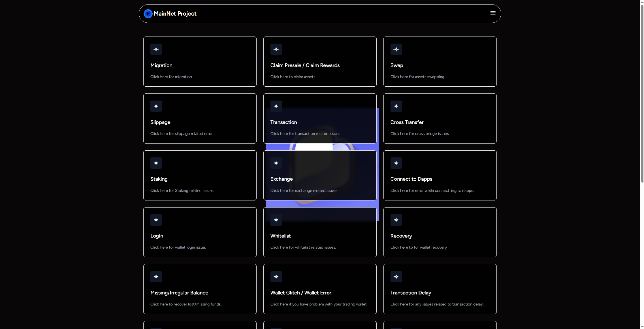Click the sparkle icon on Wallet Glitch card

coord(276,277)
